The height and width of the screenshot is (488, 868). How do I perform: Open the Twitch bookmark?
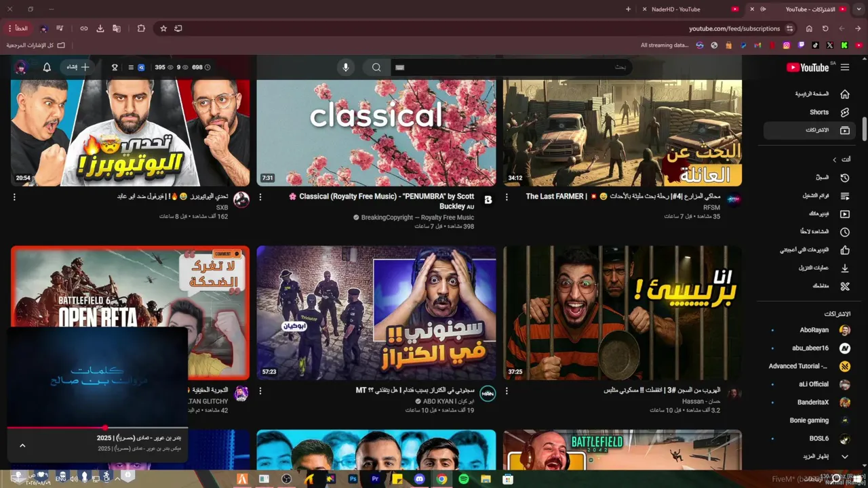[x=802, y=45]
